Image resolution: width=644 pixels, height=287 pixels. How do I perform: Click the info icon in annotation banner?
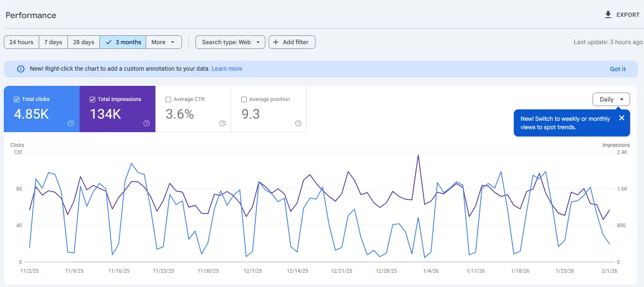[x=21, y=69]
